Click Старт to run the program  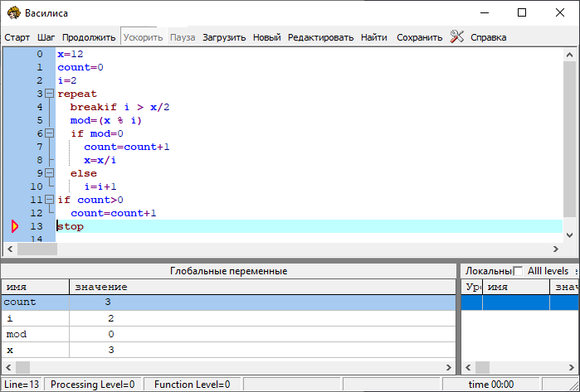17,37
